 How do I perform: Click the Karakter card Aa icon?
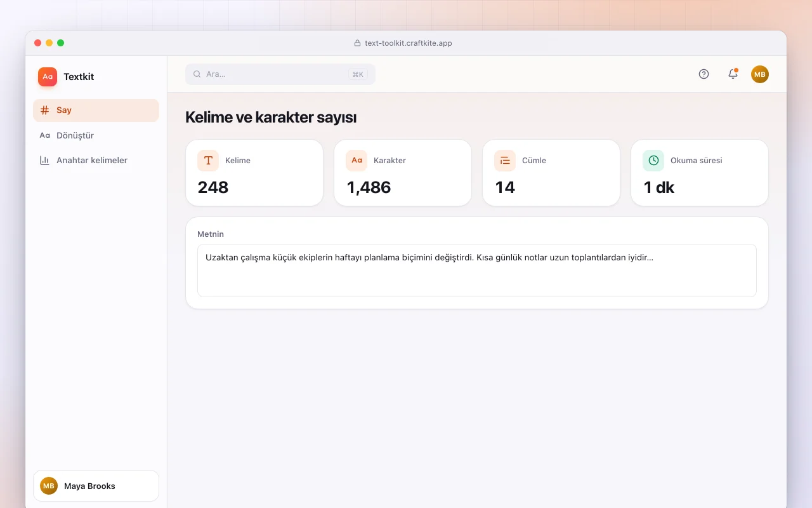(x=357, y=161)
